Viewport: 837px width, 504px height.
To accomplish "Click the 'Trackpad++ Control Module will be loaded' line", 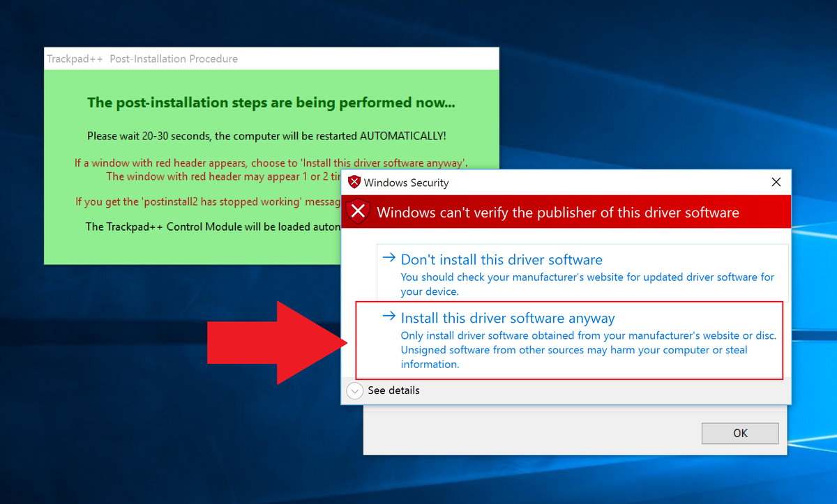I will (x=213, y=227).
